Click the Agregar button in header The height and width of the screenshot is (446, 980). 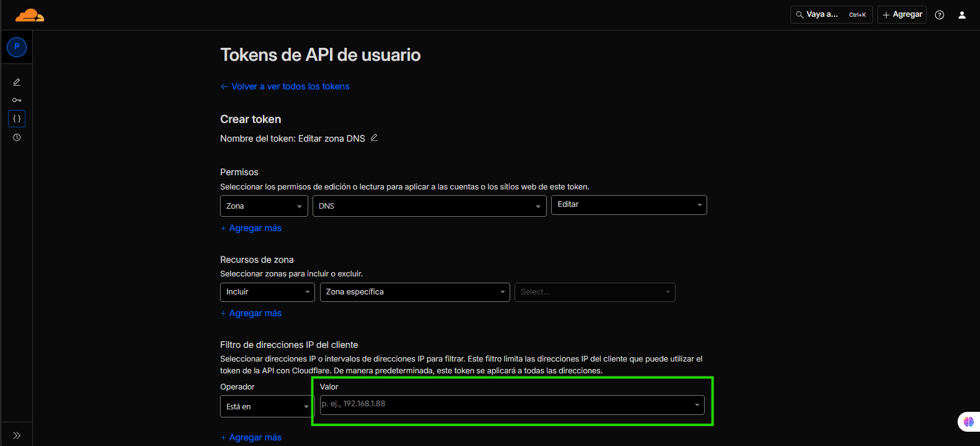tap(902, 15)
